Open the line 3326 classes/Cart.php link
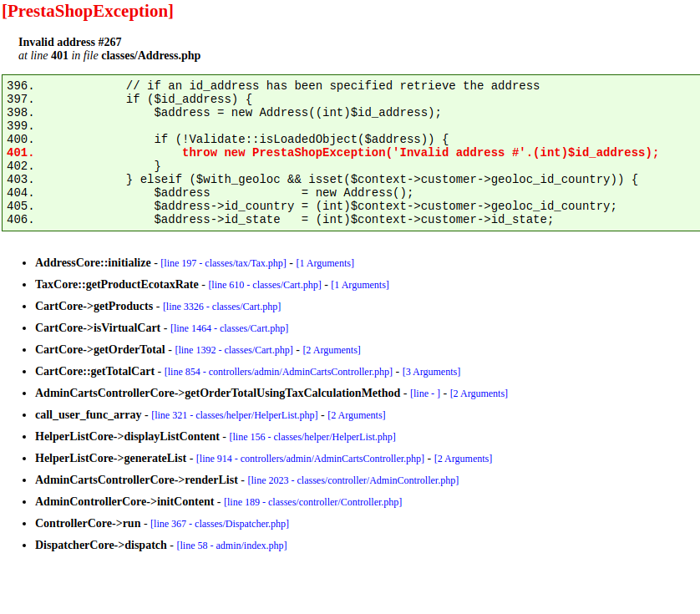 pyautogui.click(x=222, y=307)
